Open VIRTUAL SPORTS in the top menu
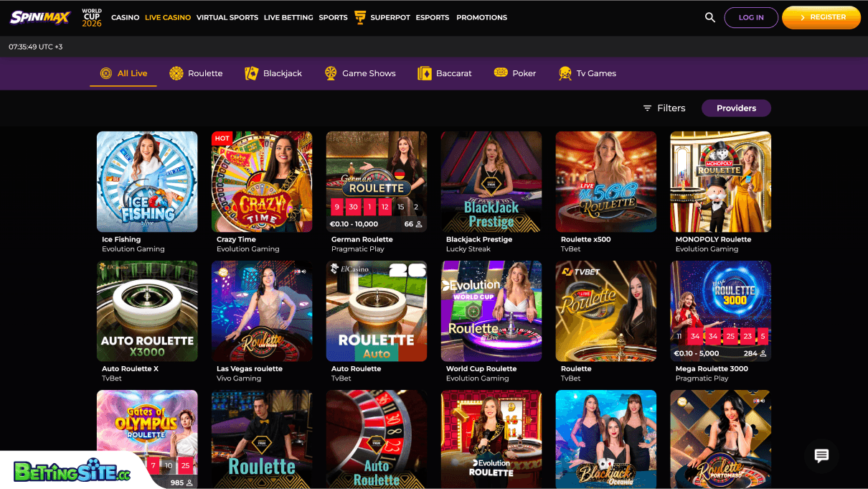This screenshot has width=868, height=489. pos(227,17)
